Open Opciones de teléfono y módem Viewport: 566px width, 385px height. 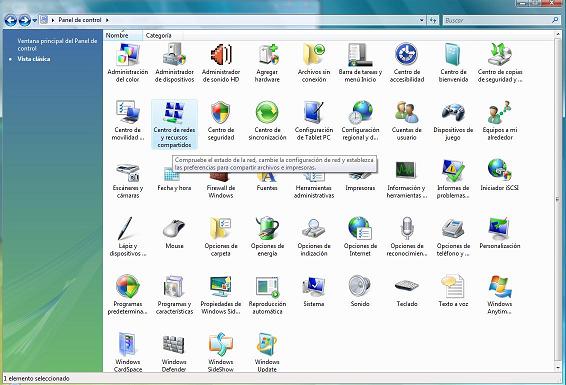point(453,237)
